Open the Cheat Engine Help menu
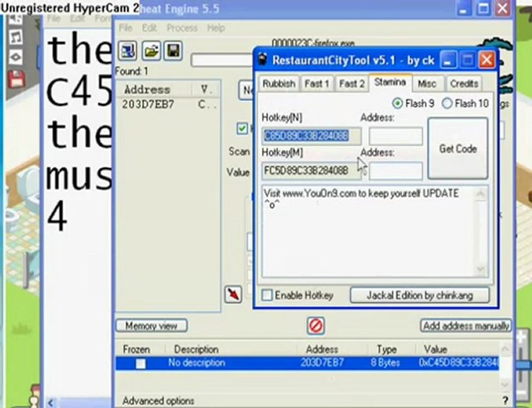The image size is (532, 408). 216,28
